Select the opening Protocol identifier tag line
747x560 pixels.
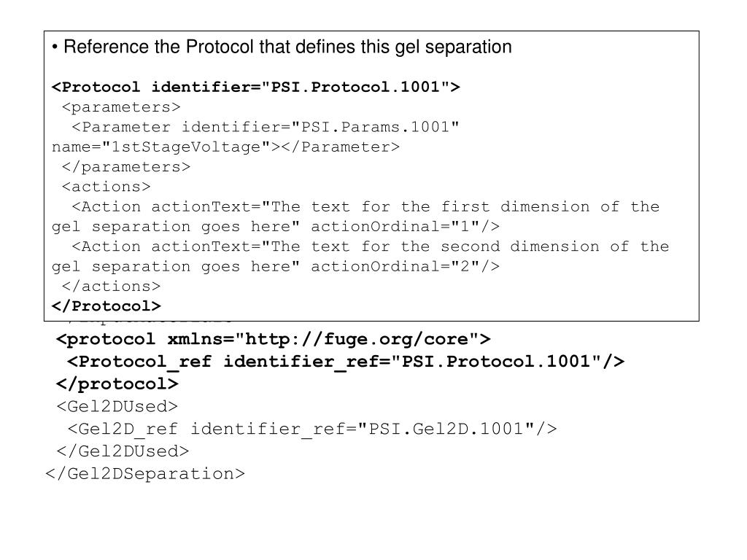(x=256, y=87)
